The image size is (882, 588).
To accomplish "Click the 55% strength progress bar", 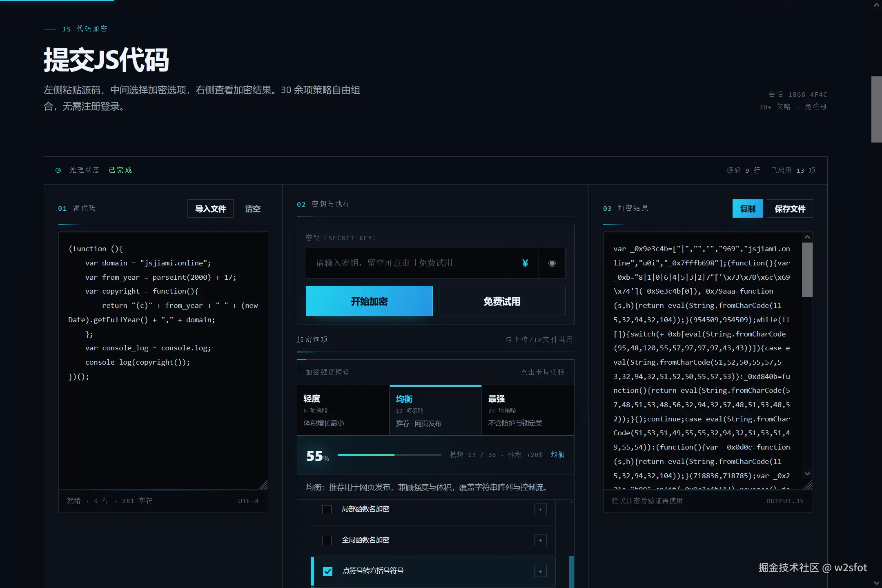I will point(389,454).
